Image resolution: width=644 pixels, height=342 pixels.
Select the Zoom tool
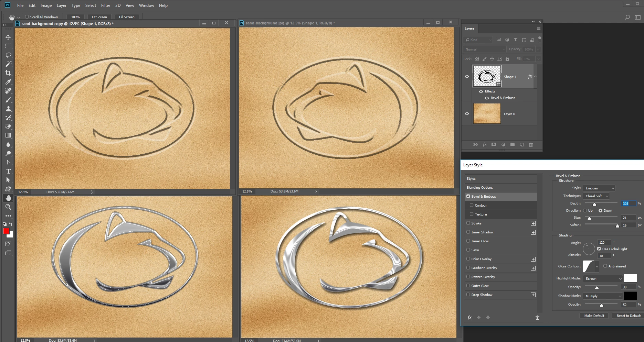coord(8,207)
